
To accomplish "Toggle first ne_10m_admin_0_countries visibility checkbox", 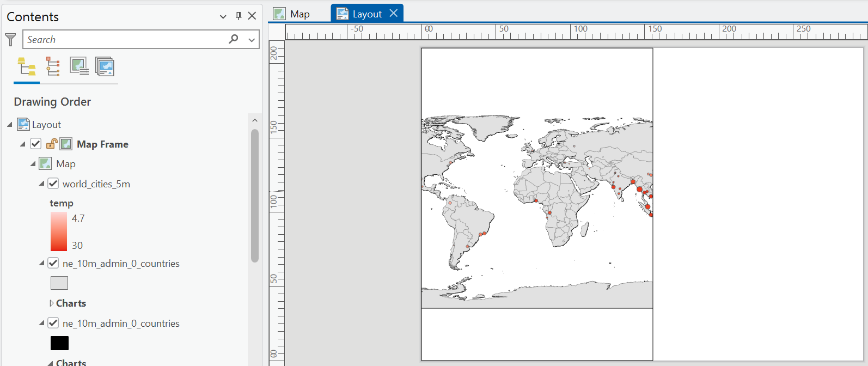I will tap(53, 263).
